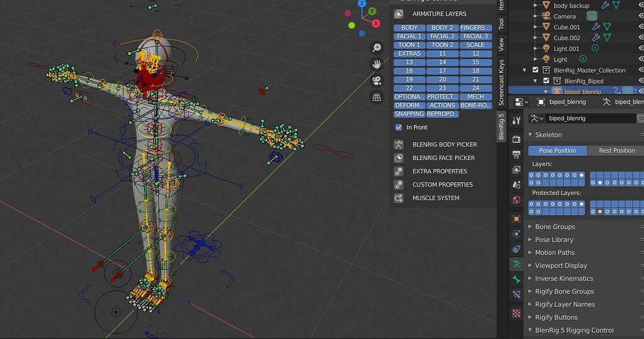Click the green Y axis on navigation gizmo
This screenshot has height=339, width=644.
tap(372, 11)
